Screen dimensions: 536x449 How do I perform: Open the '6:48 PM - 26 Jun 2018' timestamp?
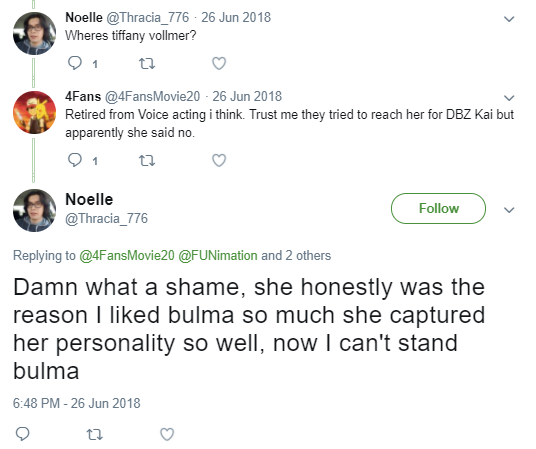pos(77,403)
